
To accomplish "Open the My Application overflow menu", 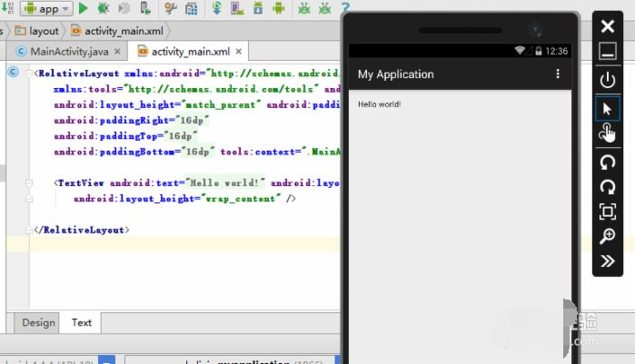I will click(x=558, y=74).
